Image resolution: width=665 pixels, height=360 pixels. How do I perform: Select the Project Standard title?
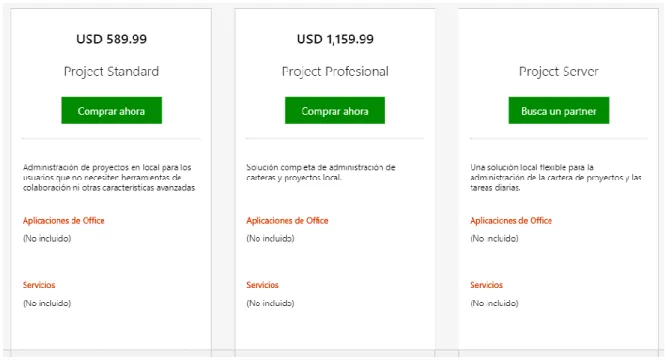[x=112, y=72]
